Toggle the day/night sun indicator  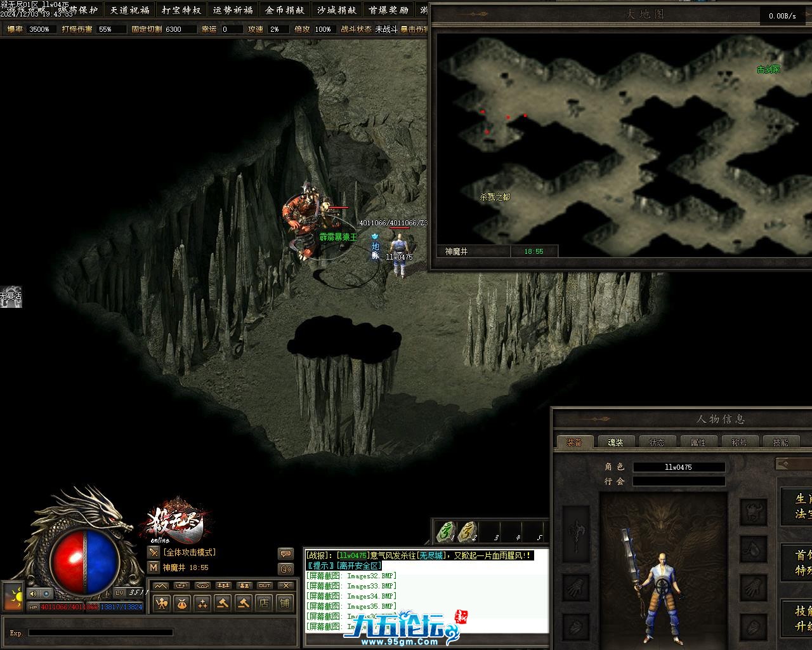(13, 596)
